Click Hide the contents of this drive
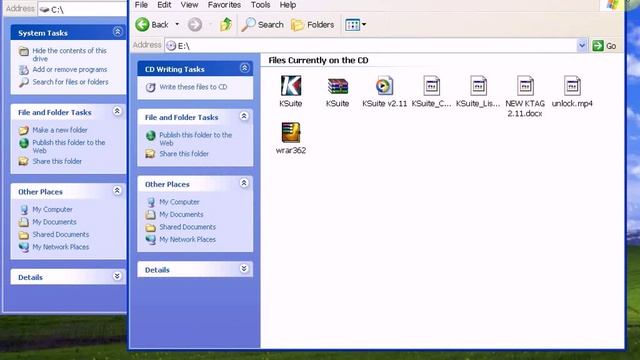The width and height of the screenshot is (640, 360). pyautogui.click(x=69, y=55)
